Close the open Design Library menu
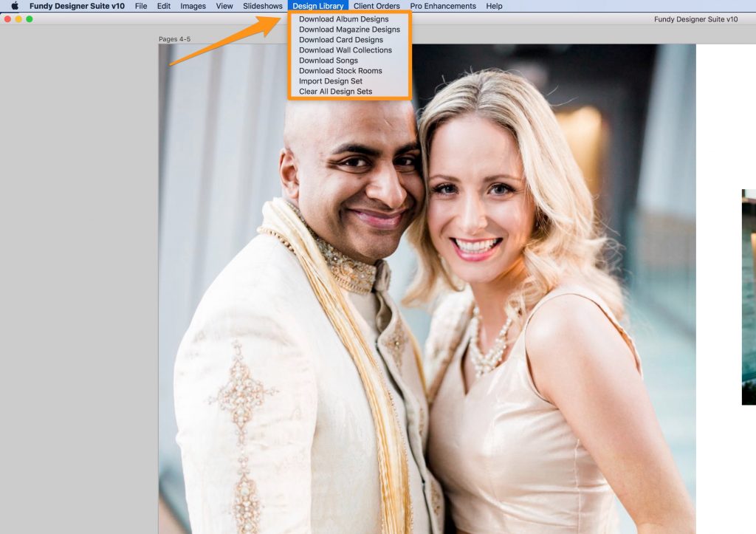 (317, 6)
